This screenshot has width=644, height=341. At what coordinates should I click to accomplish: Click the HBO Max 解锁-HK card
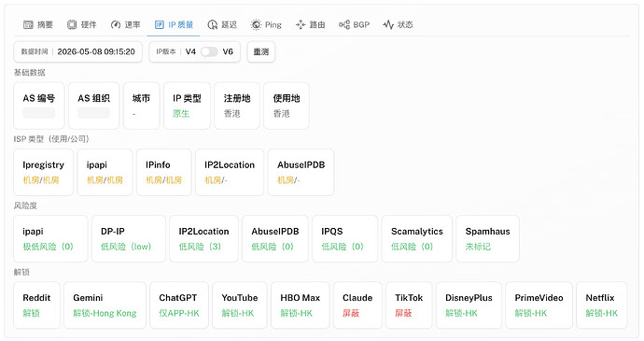coord(301,305)
